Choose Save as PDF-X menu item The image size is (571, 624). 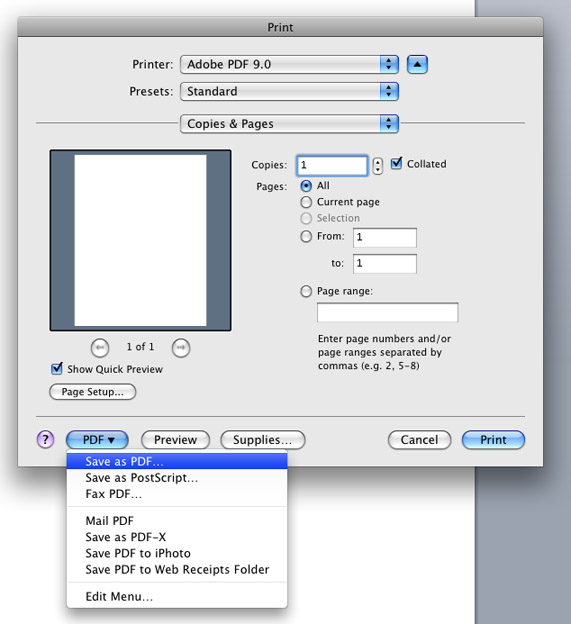177,537
